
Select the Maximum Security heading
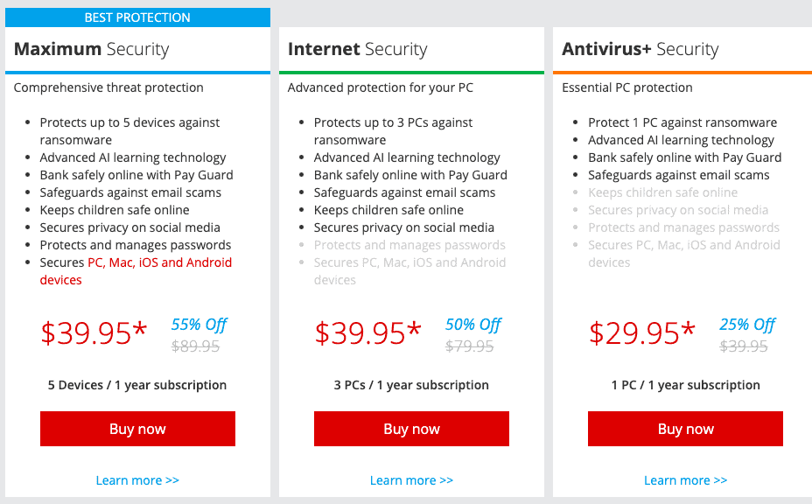pos(92,49)
